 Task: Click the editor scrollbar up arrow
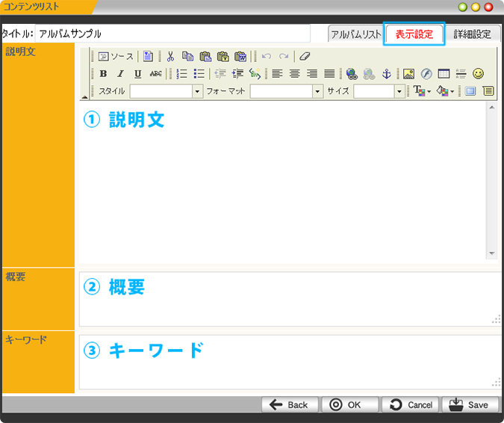pyautogui.click(x=492, y=108)
